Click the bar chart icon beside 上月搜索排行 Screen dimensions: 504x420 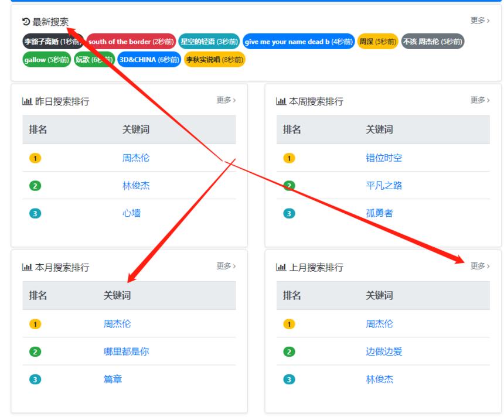pos(281,268)
